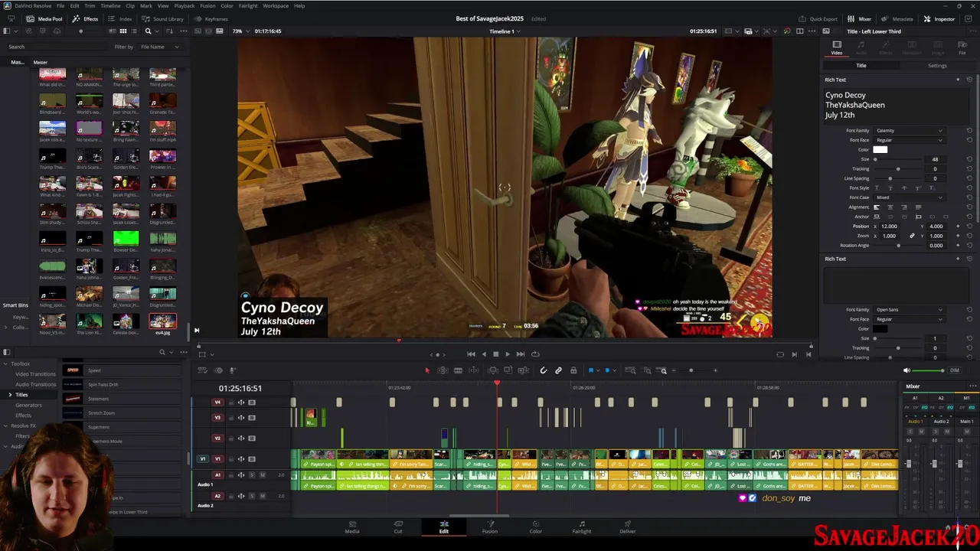
Task: Activate the Trim Edit Mode tool
Action: tap(443, 370)
